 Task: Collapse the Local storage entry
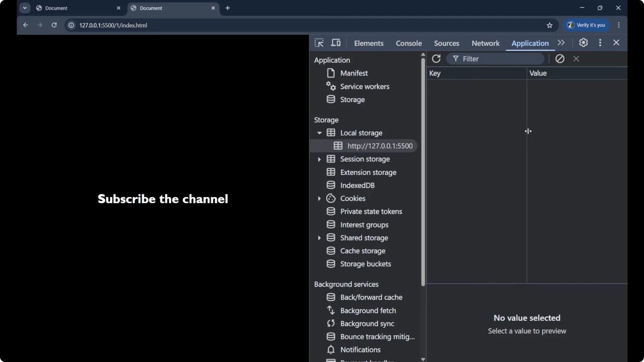pyautogui.click(x=320, y=133)
